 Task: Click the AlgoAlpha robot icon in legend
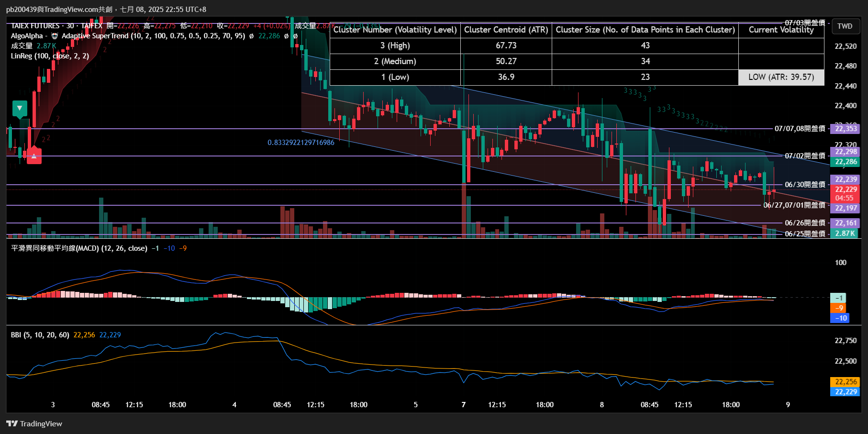[x=55, y=36]
